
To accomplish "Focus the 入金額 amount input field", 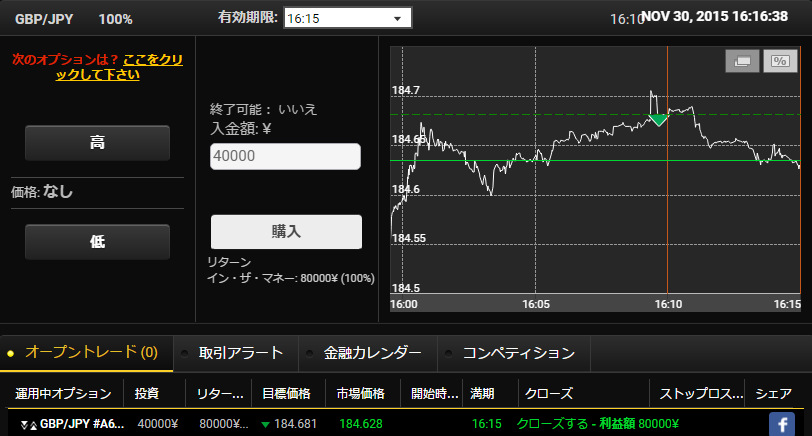I will click(285, 156).
